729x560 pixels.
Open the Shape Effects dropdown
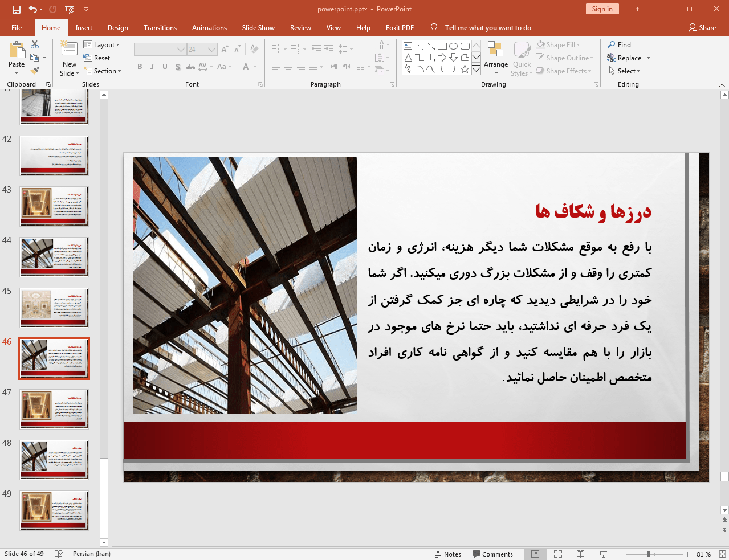point(564,71)
